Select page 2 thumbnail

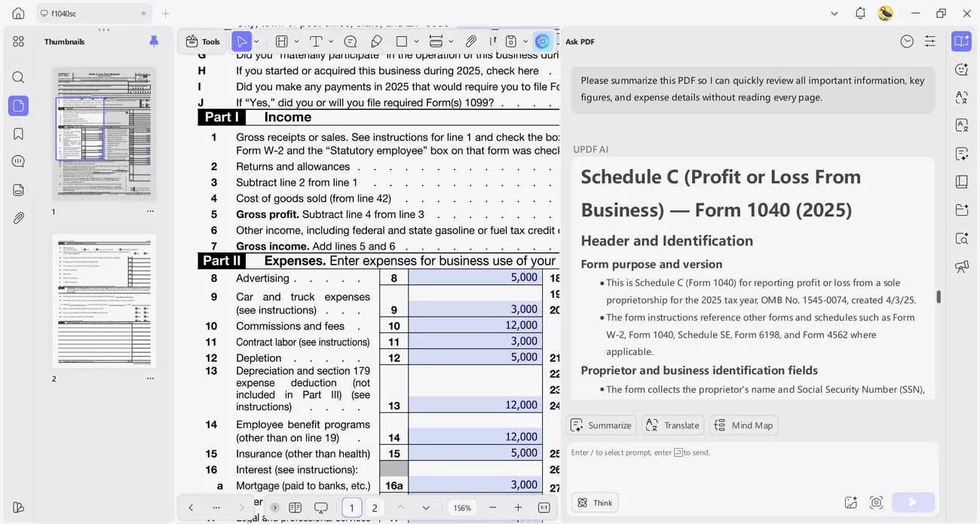pos(104,301)
